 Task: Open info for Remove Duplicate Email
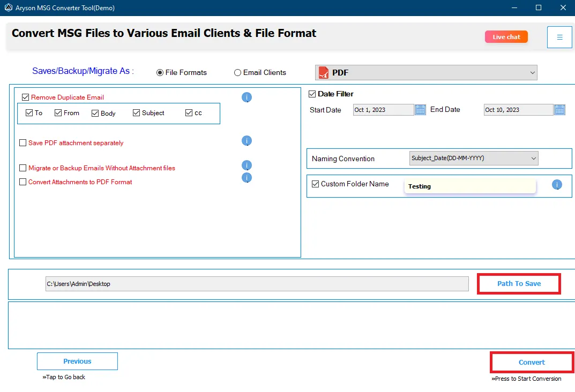[x=247, y=97]
